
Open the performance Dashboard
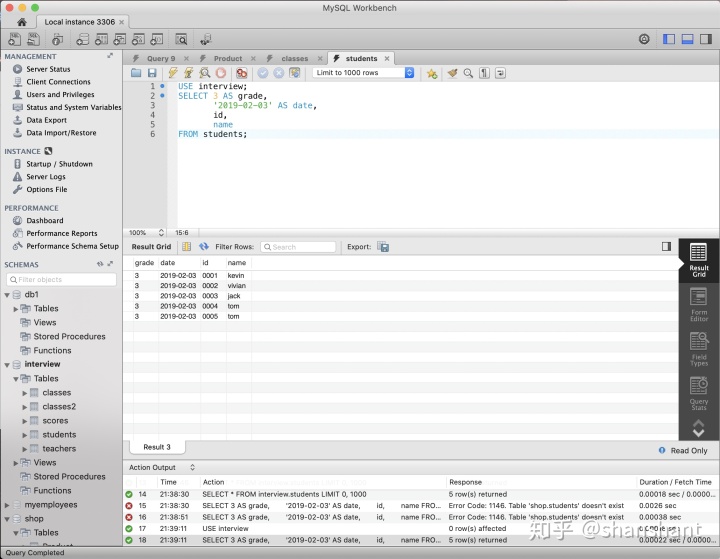45,220
